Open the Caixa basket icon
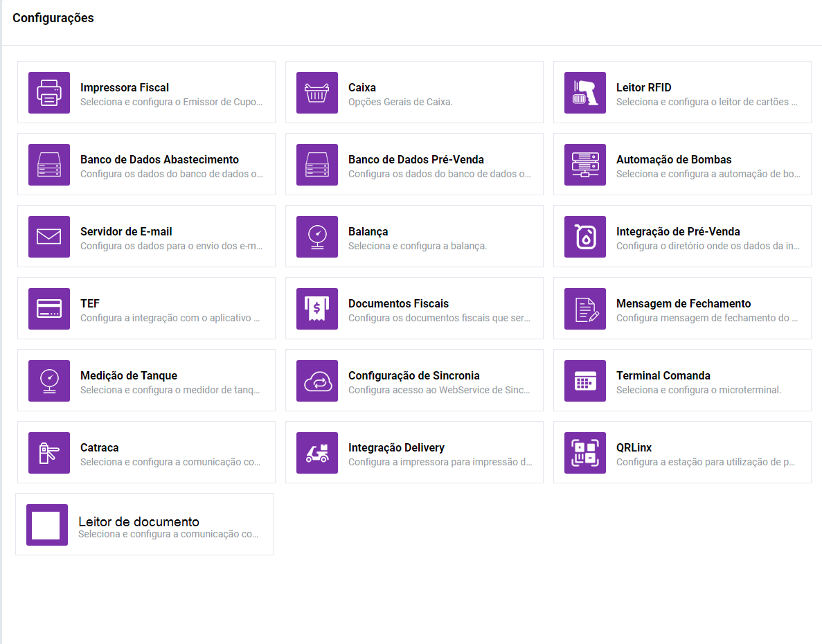This screenshot has width=822, height=644. [x=316, y=93]
